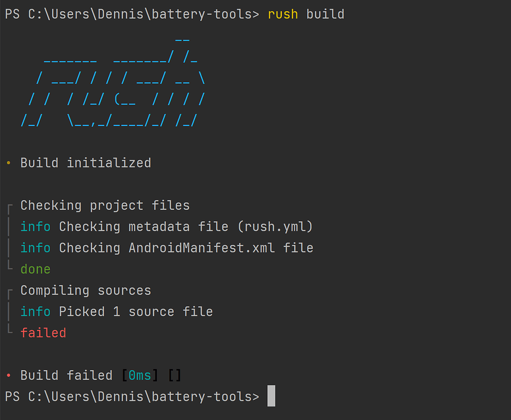Image resolution: width=511 pixels, height=420 pixels.
Task: Click the red failed status text
Action: coord(43,333)
